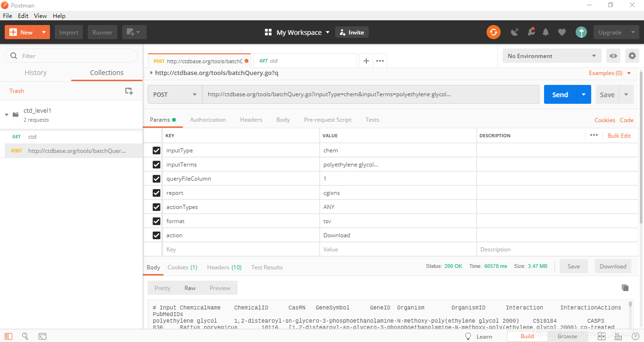Click the Bulk Edit link

tap(619, 135)
